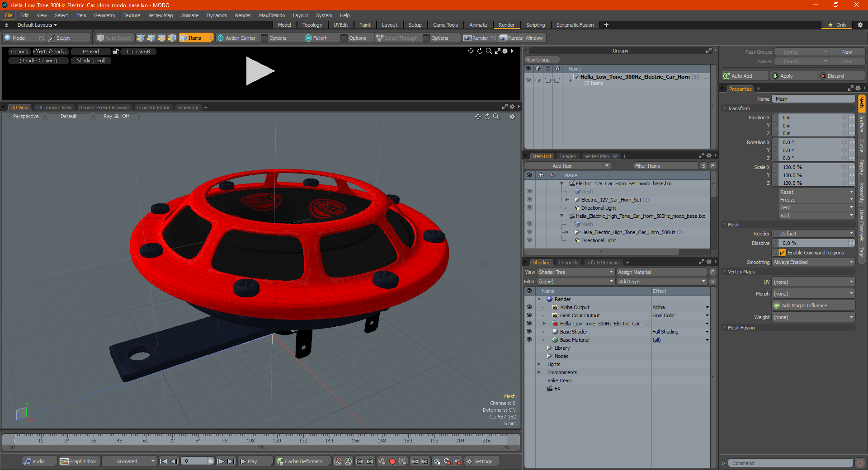The height and width of the screenshot is (470, 868).
Task: Click Add Morph Influence button
Action: [x=814, y=305]
